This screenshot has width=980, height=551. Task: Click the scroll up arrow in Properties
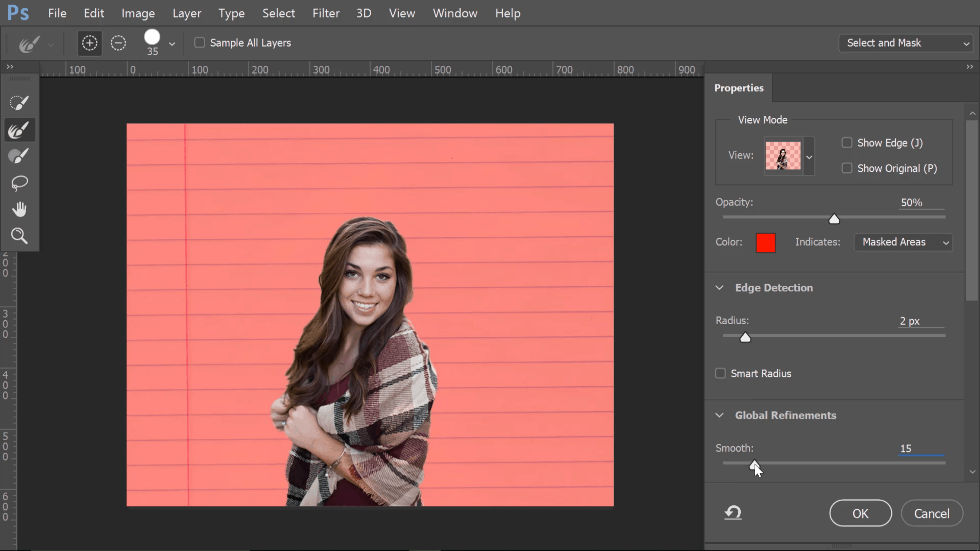[972, 113]
